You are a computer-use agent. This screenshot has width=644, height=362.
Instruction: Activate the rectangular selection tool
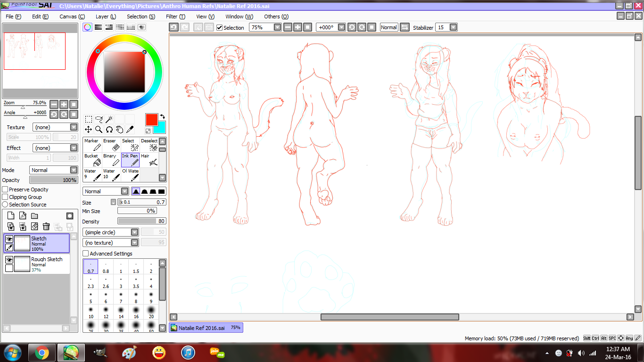coord(88,119)
